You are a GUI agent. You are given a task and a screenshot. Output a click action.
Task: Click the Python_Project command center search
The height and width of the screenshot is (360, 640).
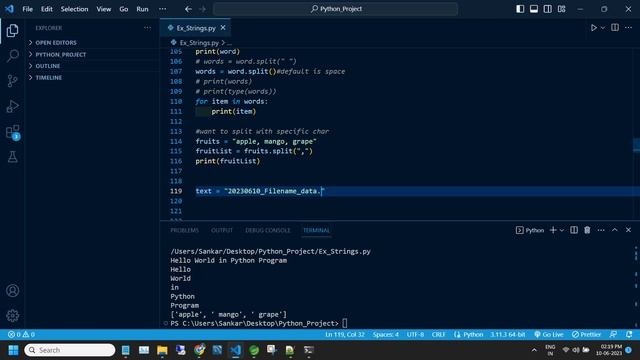[x=336, y=9]
